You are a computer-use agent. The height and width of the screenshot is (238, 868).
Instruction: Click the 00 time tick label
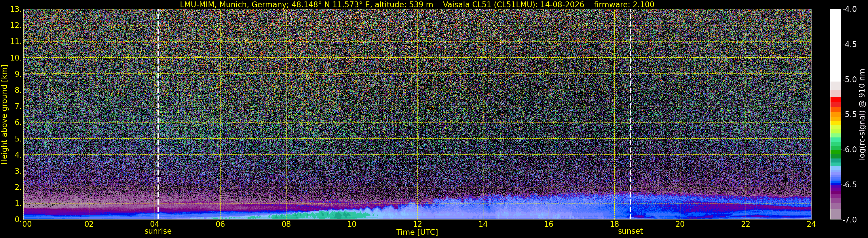pyautogui.click(x=27, y=224)
